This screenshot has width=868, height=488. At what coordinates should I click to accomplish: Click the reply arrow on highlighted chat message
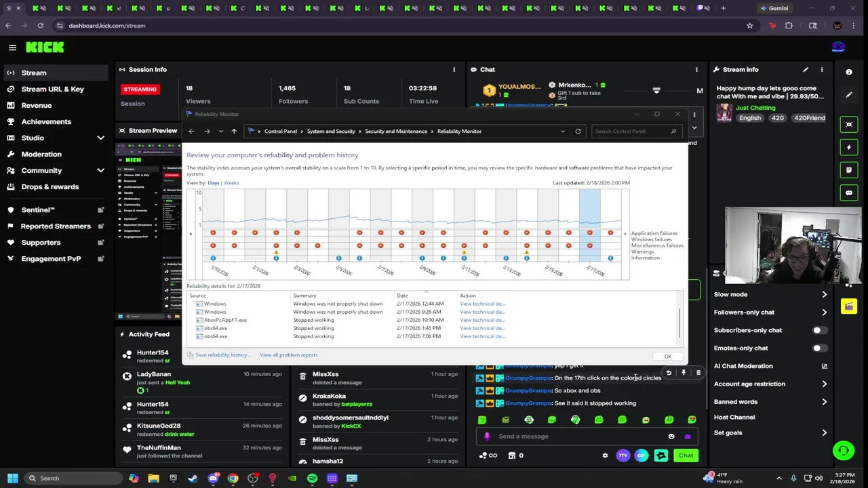click(x=669, y=373)
